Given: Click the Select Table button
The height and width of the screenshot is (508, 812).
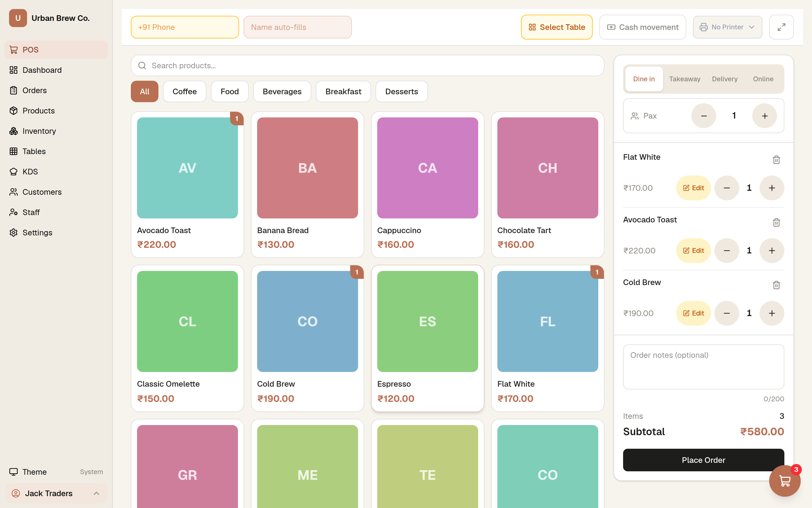Looking at the screenshot, I should (x=557, y=27).
